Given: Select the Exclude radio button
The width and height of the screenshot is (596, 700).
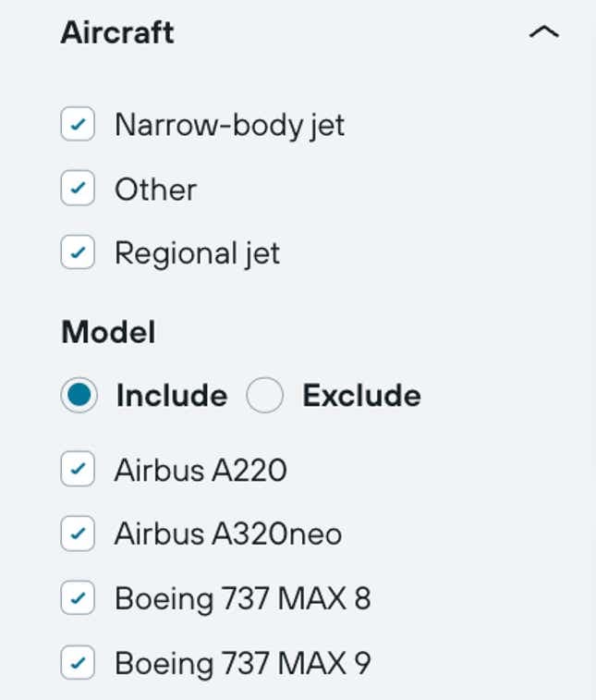Looking at the screenshot, I should 264,396.
